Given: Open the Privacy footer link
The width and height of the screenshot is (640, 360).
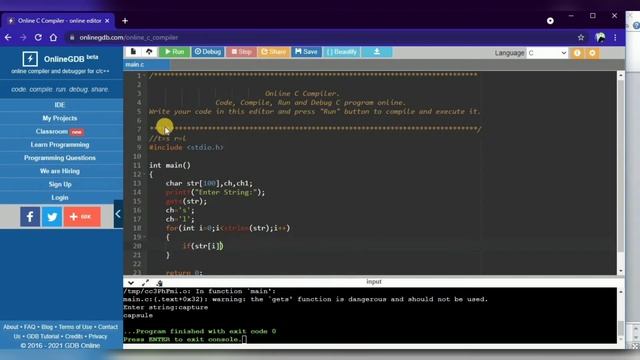Looking at the screenshot, I should [98, 336].
